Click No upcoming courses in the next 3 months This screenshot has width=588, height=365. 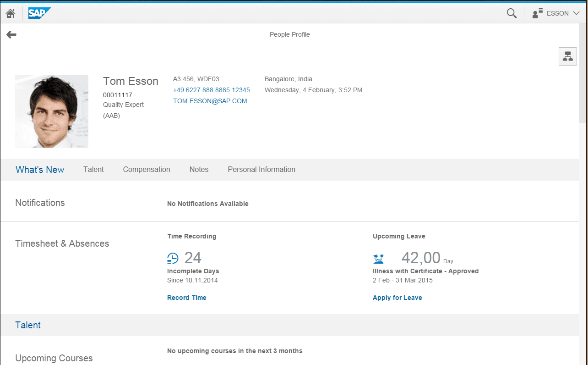point(235,351)
